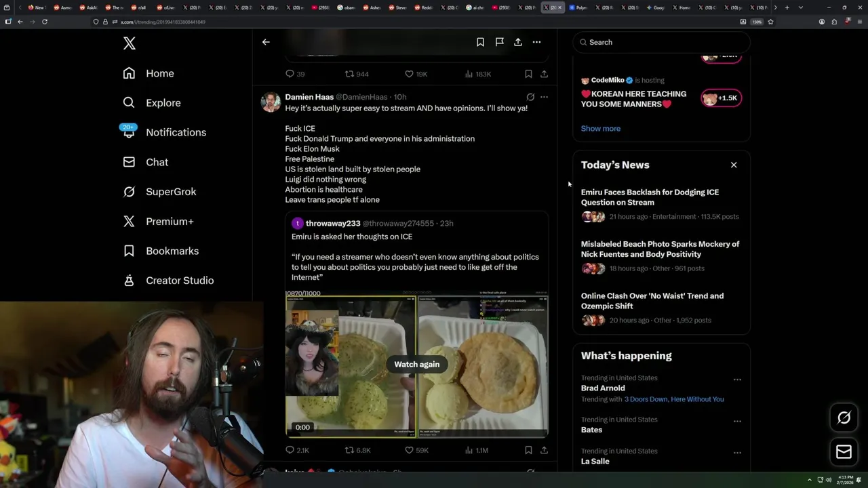
Task: Bookmark page with address bar star
Action: (770, 22)
